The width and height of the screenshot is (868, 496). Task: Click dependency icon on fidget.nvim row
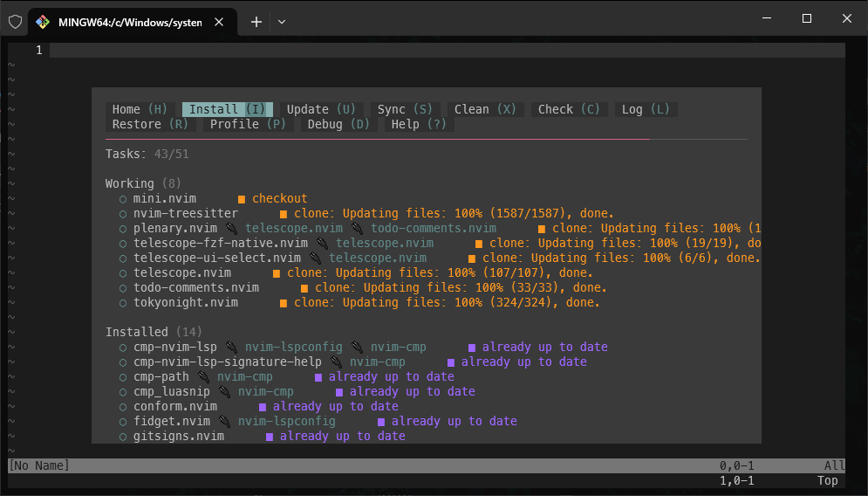click(x=224, y=421)
